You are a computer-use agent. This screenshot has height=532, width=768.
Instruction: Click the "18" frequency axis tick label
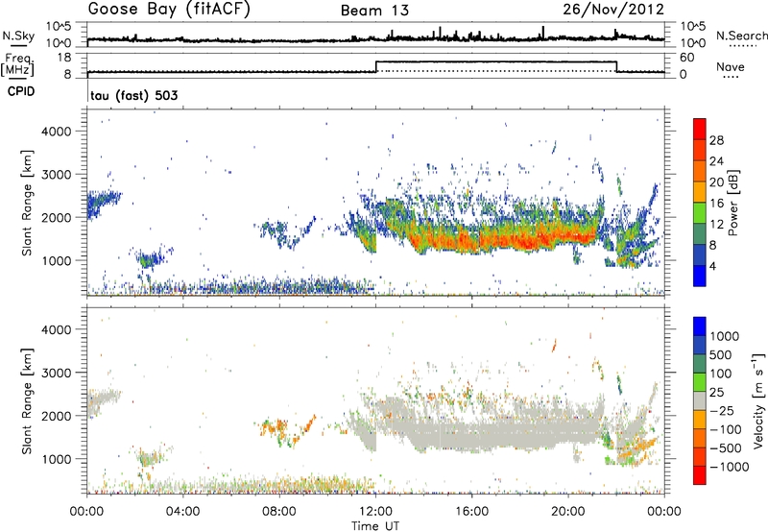tap(63, 58)
